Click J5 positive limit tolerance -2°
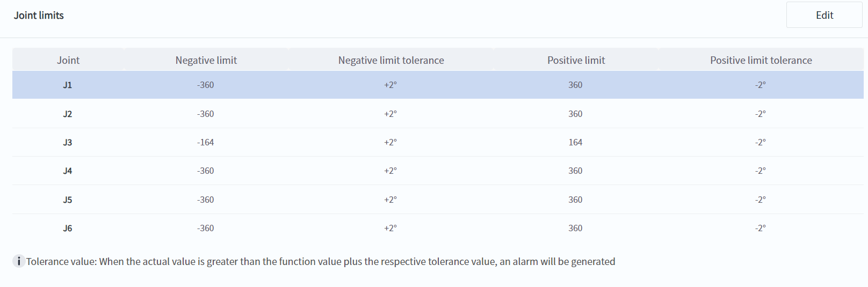This screenshot has height=287, width=868. [760, 200]
